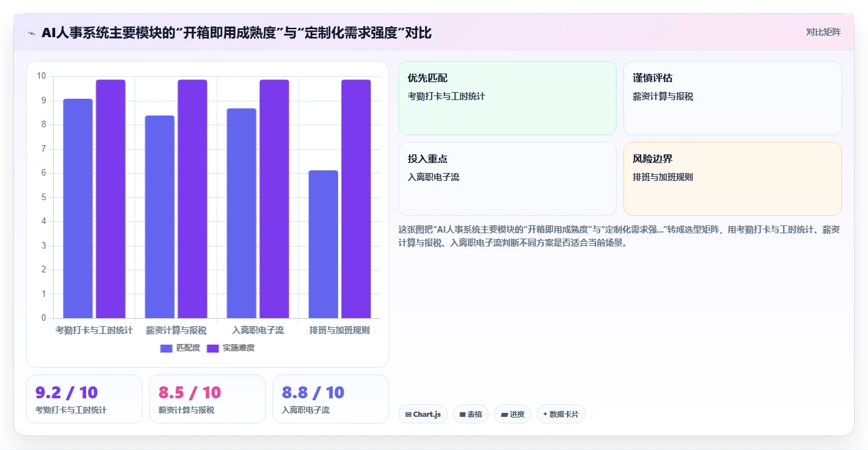The height and width of the screenshot is (450, 868).
Task: Click the 9.2 / 10 score card
Action: click(x=84, y=399)
